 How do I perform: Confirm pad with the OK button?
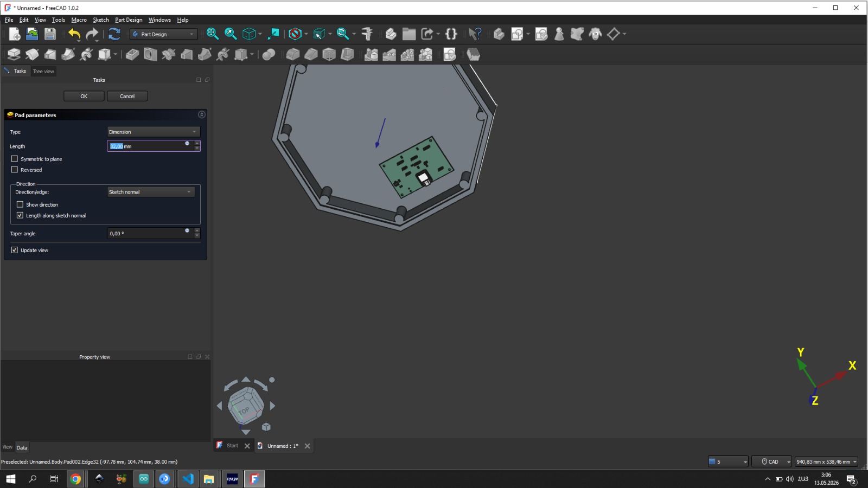(84, 96)
